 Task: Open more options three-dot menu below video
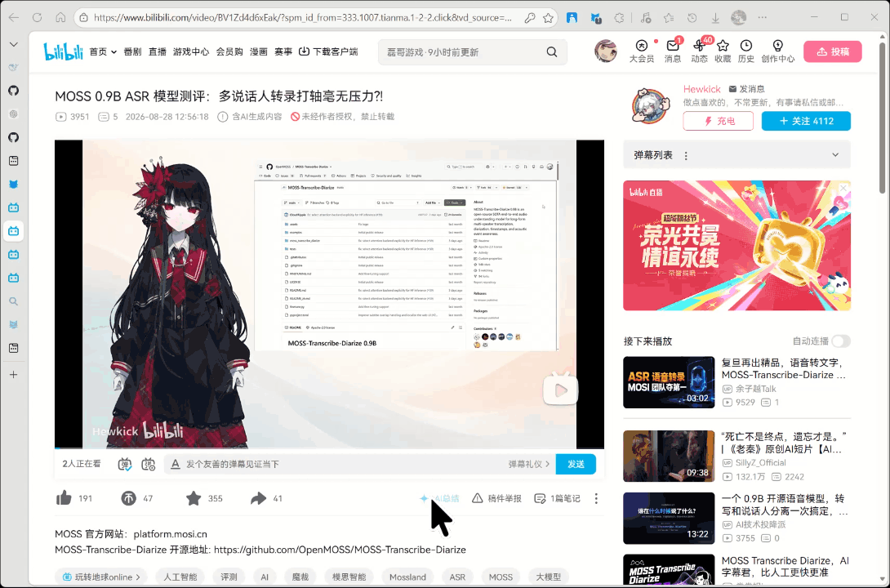coord(596,498)
